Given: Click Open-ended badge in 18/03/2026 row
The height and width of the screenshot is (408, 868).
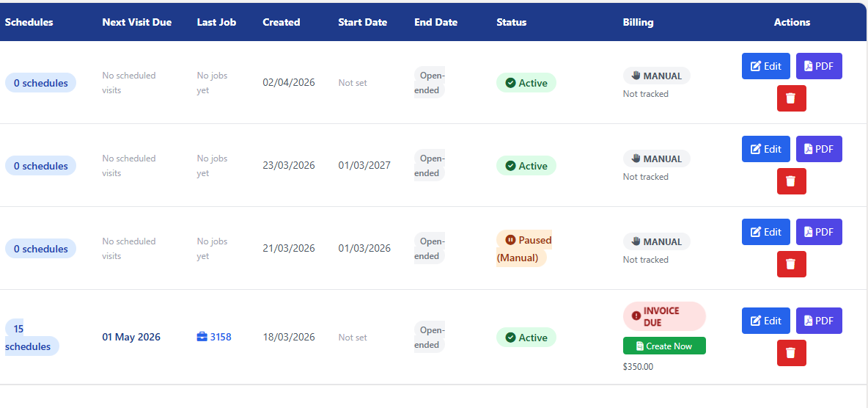Looking at the screenshot, I should click(x=430, y=337).
